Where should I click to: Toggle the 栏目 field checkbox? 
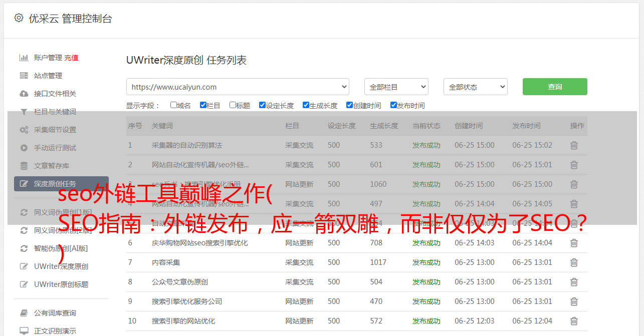tap(203, 105)
